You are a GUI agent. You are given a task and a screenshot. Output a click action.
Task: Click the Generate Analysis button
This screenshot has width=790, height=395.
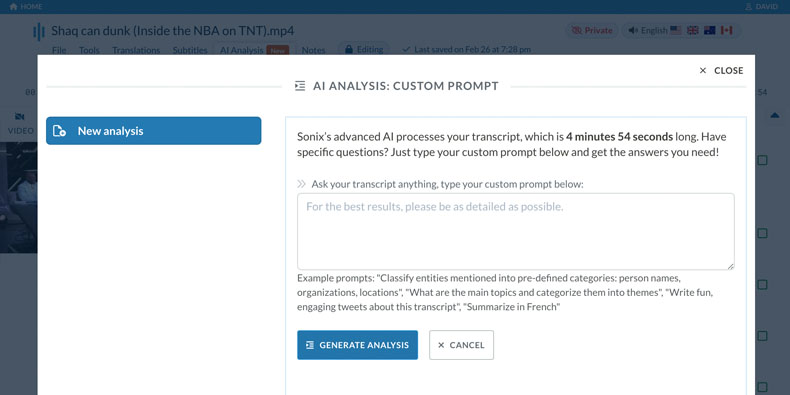point(357,345)
